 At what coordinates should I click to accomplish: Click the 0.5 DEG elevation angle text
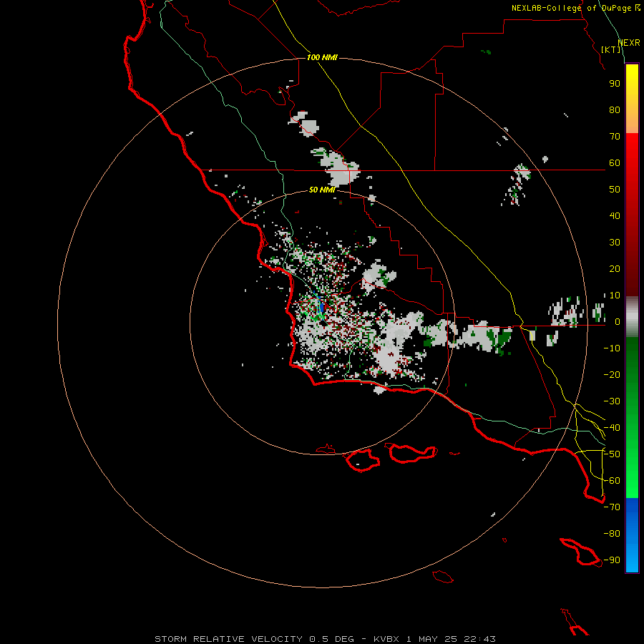(331, 639)
